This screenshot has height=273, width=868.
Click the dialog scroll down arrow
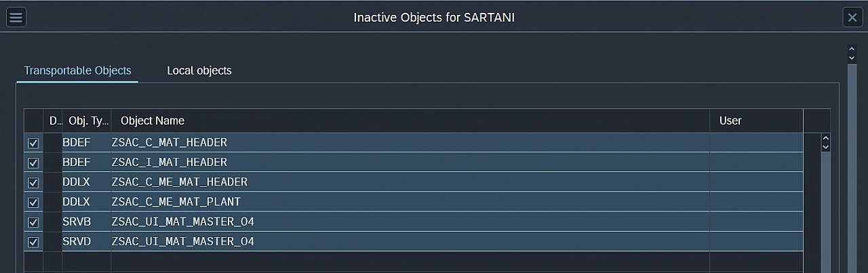852,58
